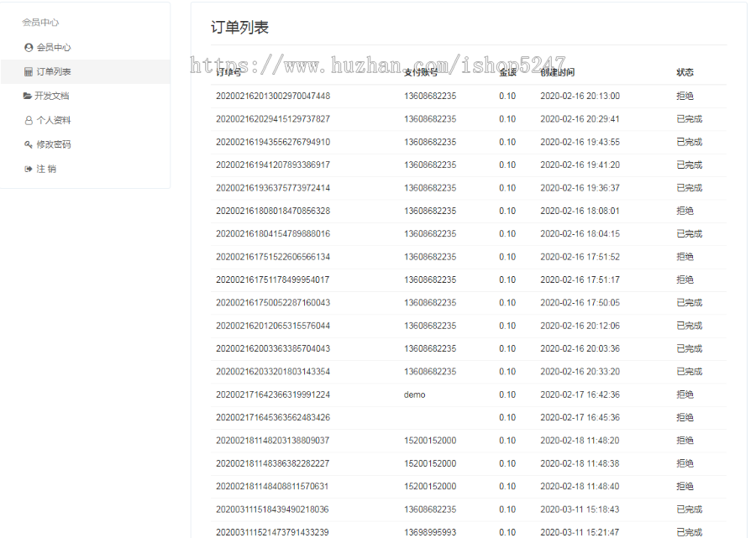Select order number 2020031115184394902180​36

tap(272, 509)
